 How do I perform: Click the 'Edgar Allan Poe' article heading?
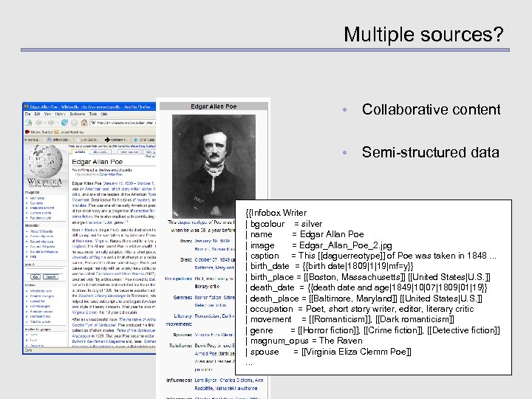click(97, 162)
